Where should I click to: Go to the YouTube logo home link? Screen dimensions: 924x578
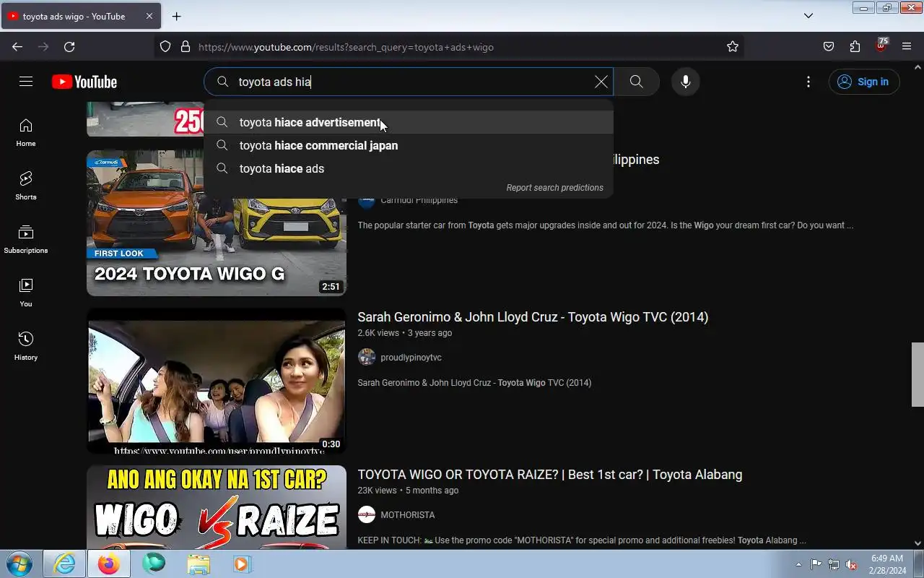click(x=84, y=82)
